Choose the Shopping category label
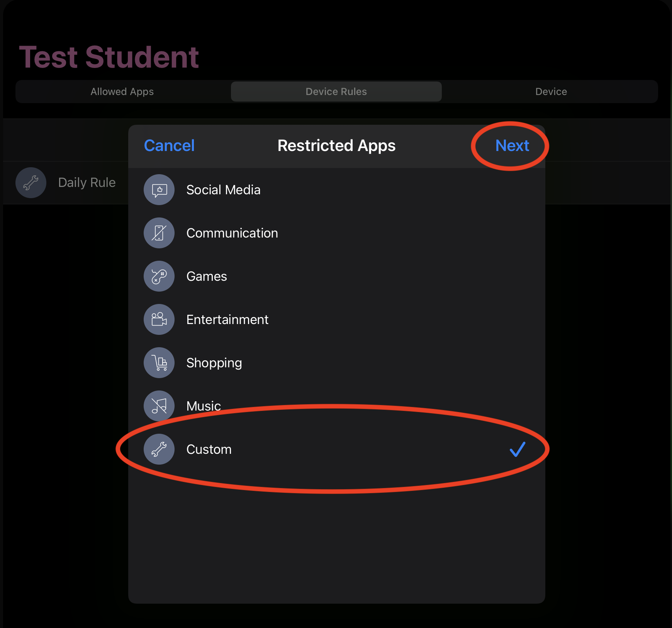The image size is (672, 628). click(214, 363)
